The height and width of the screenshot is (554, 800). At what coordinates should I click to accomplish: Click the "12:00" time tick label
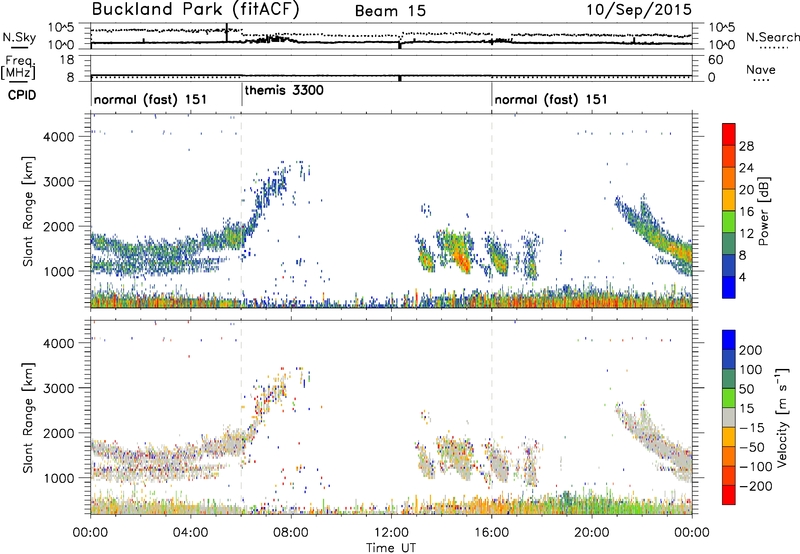pos(391,533)
